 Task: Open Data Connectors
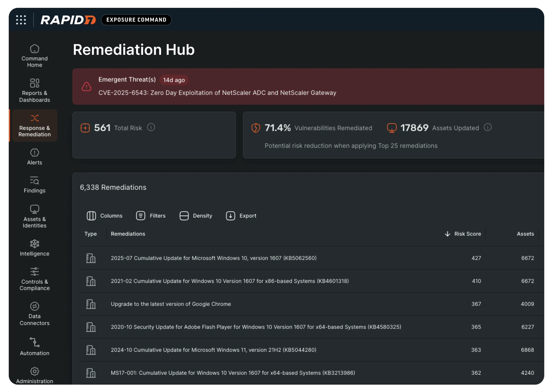point(35,314)
